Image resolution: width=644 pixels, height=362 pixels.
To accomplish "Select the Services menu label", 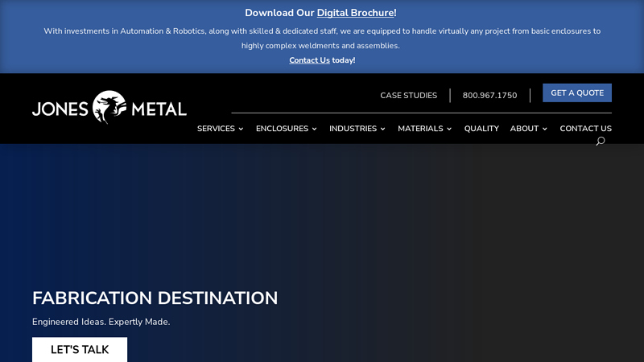I will pyautogui.click(x=216, y=129).
